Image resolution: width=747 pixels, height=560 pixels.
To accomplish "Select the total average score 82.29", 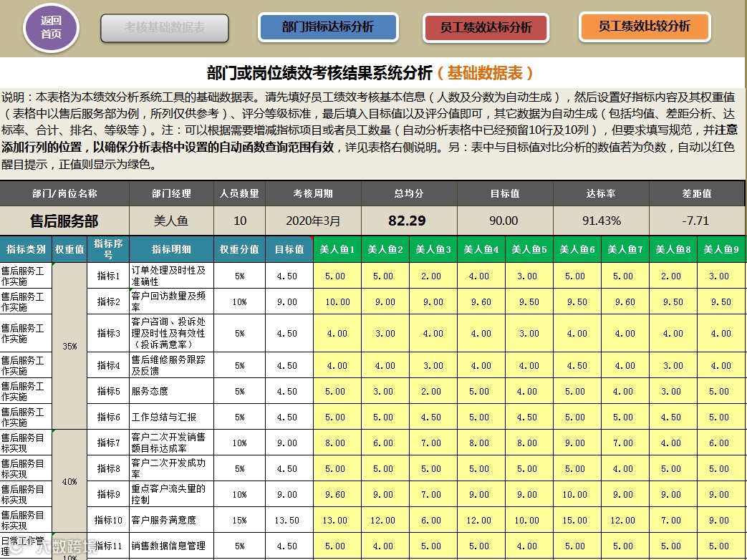I will point(409,221).
